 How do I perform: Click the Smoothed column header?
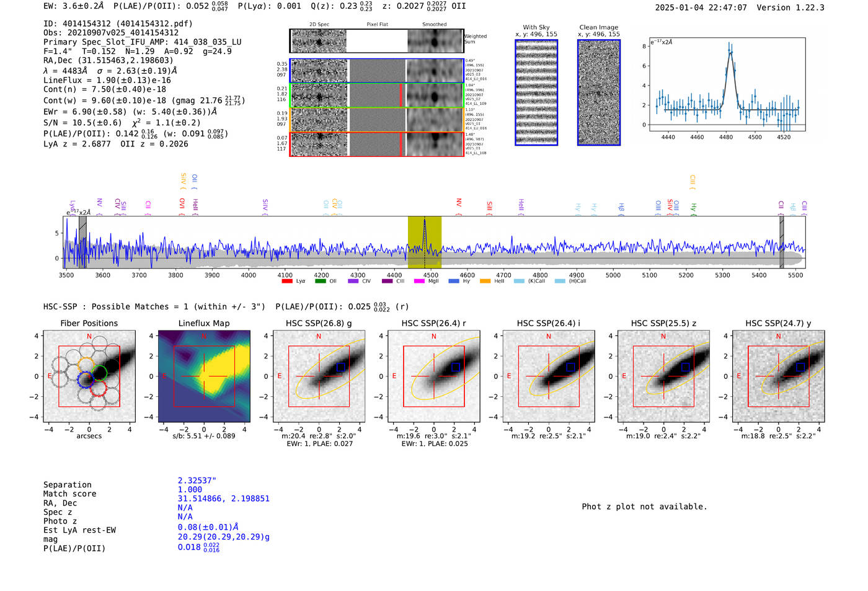tap(435, 25)
